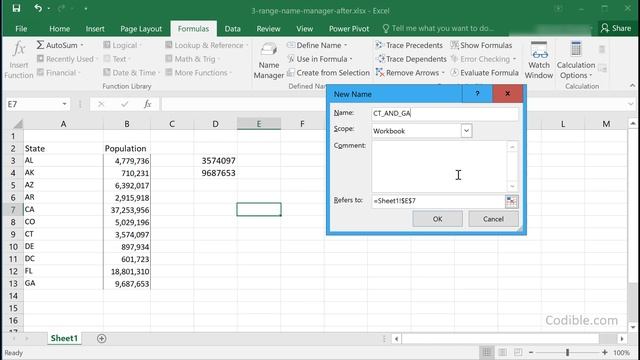The image size is (640, 360).
Task: Open the Logical functions button
Action: click(x=121, y=45)
